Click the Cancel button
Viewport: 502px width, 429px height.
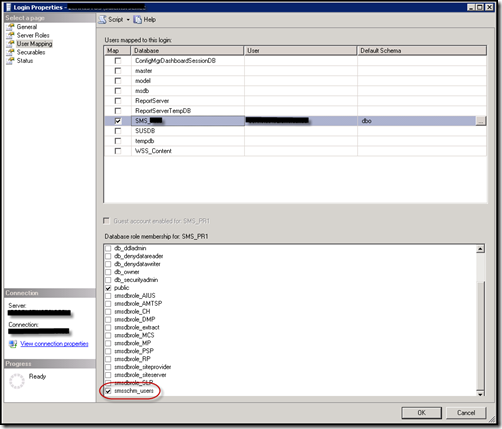(x=466, y=413)
